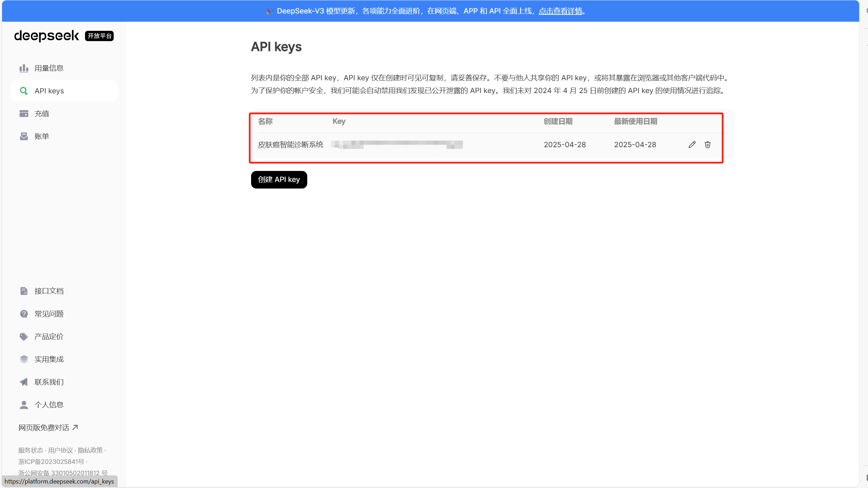Open the 用户协议 footer link

60,450
